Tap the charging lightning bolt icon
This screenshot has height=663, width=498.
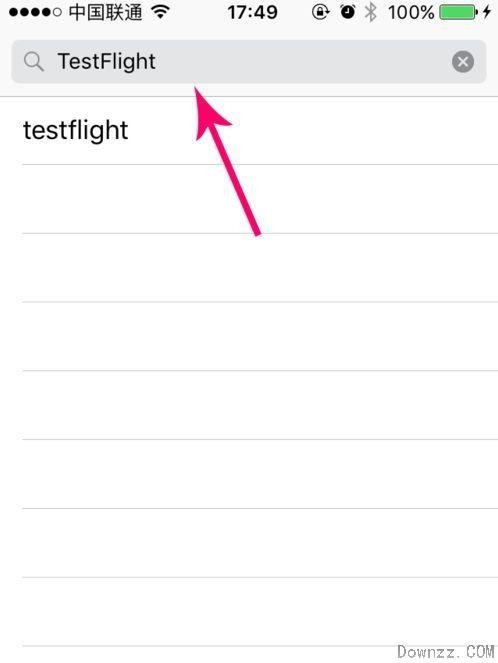487,12
